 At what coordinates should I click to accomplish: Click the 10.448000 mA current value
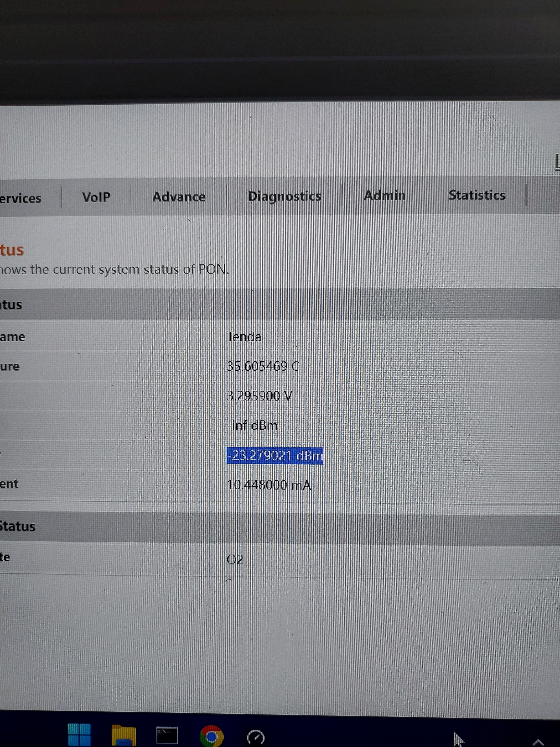coord(269,485)
